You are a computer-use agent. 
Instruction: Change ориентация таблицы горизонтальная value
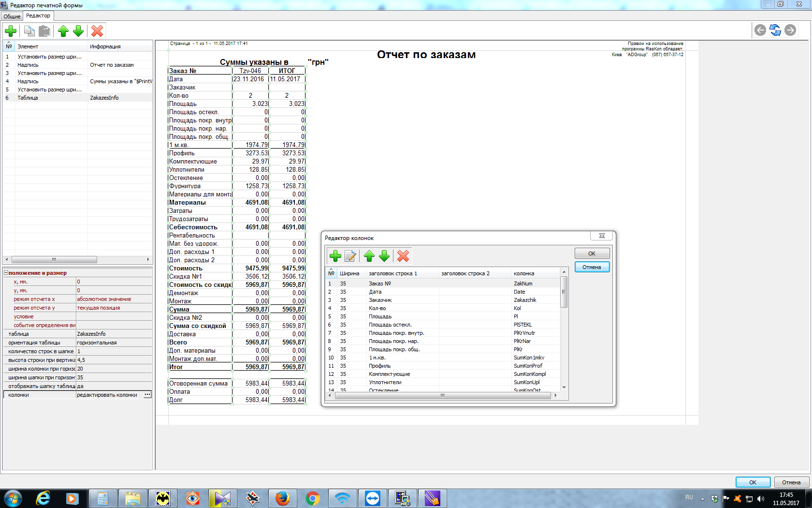point(114,343)
